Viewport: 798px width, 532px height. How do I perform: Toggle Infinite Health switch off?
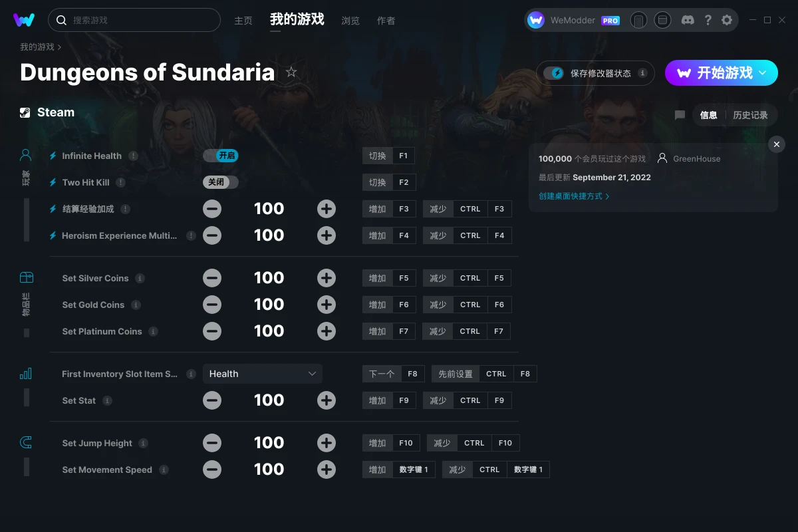point(221,156)
